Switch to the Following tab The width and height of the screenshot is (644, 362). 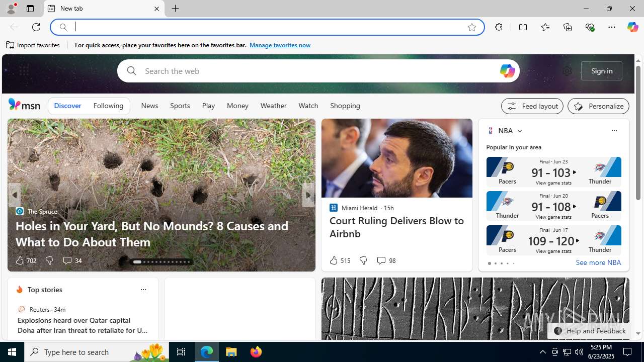108,106
